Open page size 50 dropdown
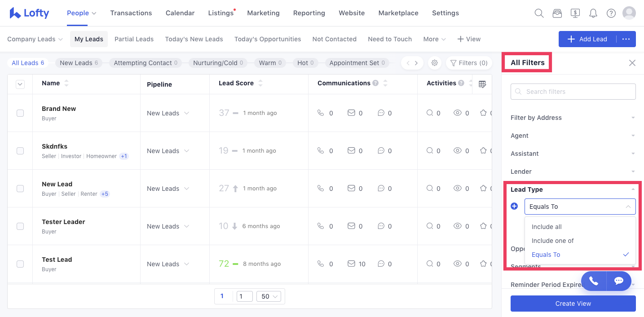This screenshot has width=644, height=317. (269, 296)
